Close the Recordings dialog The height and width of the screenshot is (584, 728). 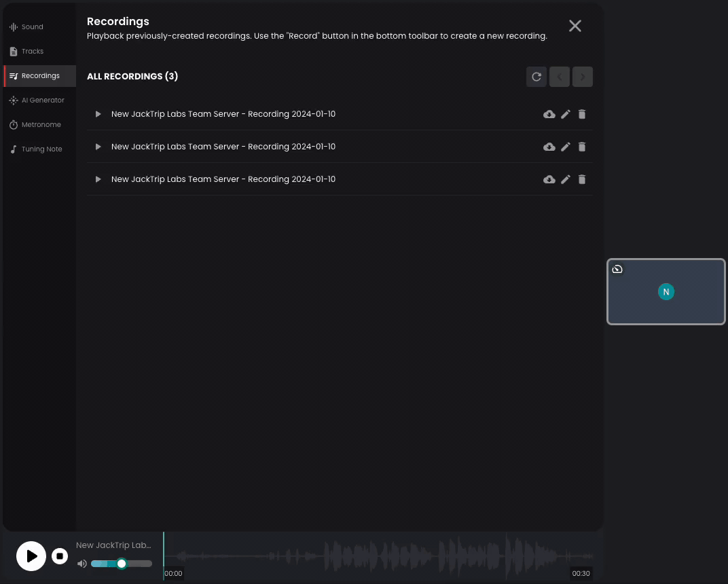click(x=575, y=26)
